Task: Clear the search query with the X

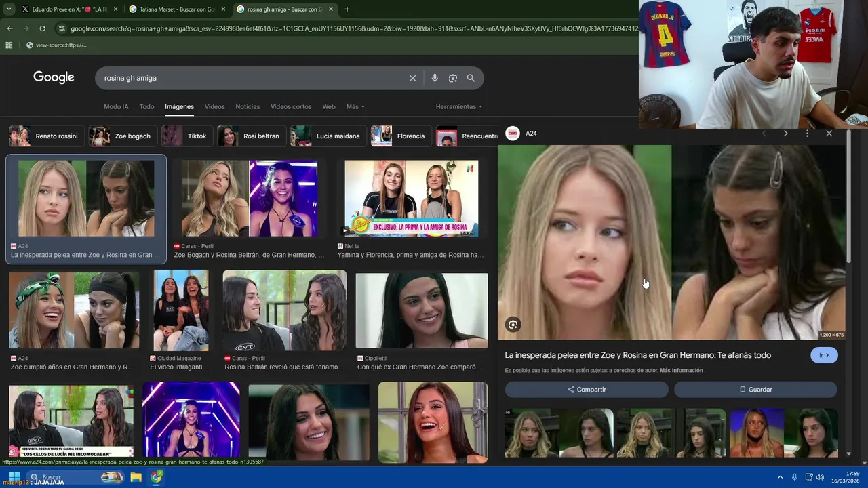Action: click(412, 78)
